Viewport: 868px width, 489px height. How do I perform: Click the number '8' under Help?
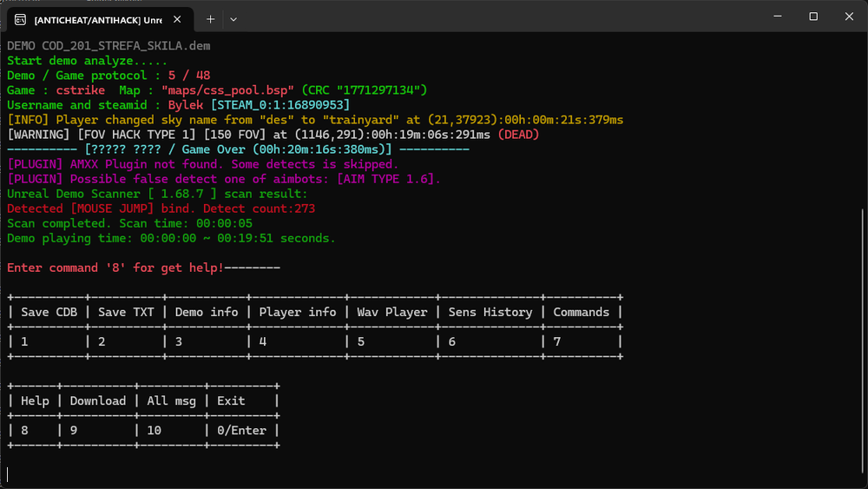(x=24, y=430)
